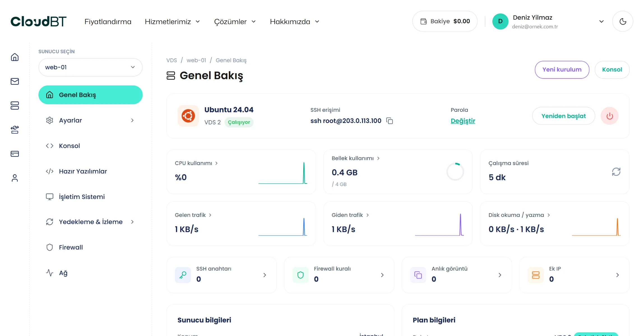This screenshot has width=644, height=336.
Task: Open the home icon in the left rail
Action: click(15, 57)
